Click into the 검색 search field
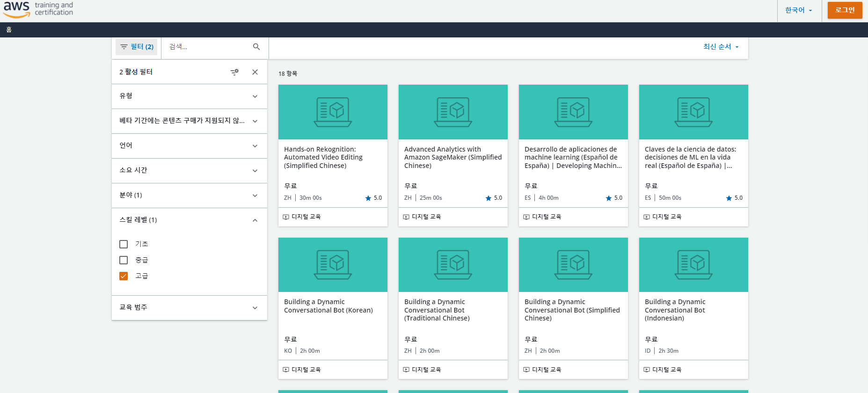Screen dimensions: 868x393 [x=208, y=47]
